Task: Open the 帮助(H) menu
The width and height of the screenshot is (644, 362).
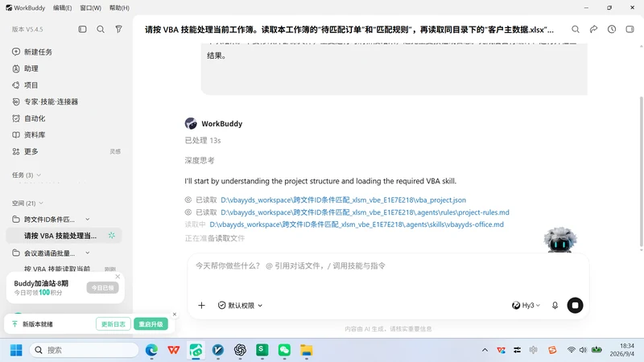Action: 119,8
